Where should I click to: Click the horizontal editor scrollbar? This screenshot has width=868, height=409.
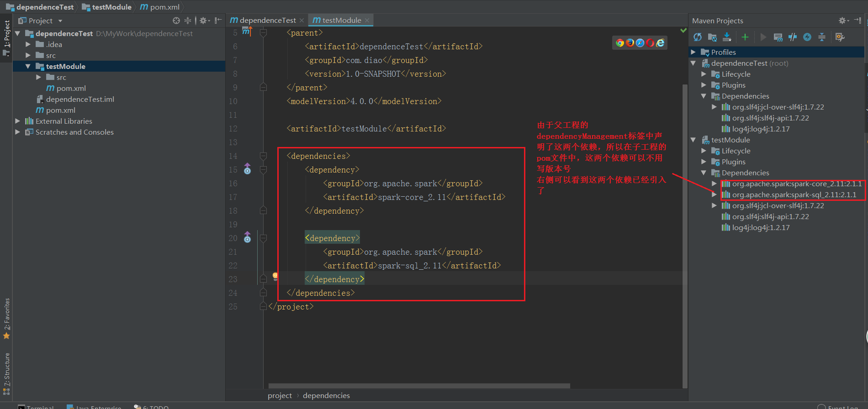tap(419, 386)
